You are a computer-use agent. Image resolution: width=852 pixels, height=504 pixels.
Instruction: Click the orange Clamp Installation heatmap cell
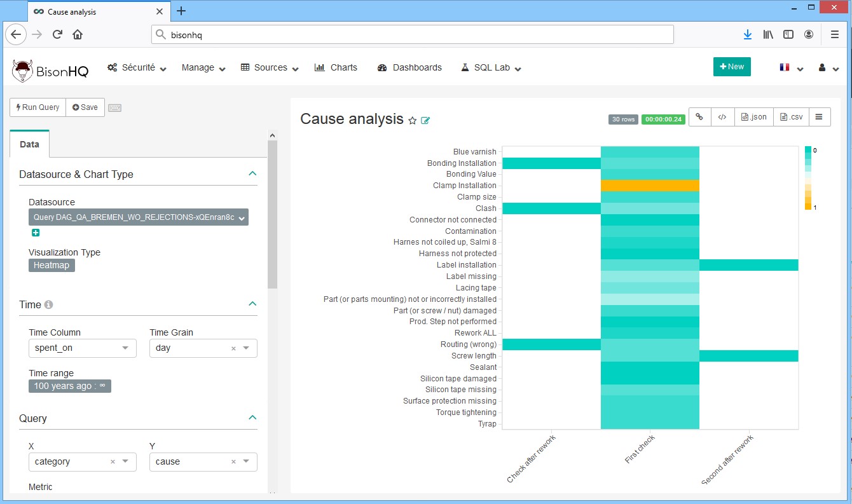[x=650, y=186]
